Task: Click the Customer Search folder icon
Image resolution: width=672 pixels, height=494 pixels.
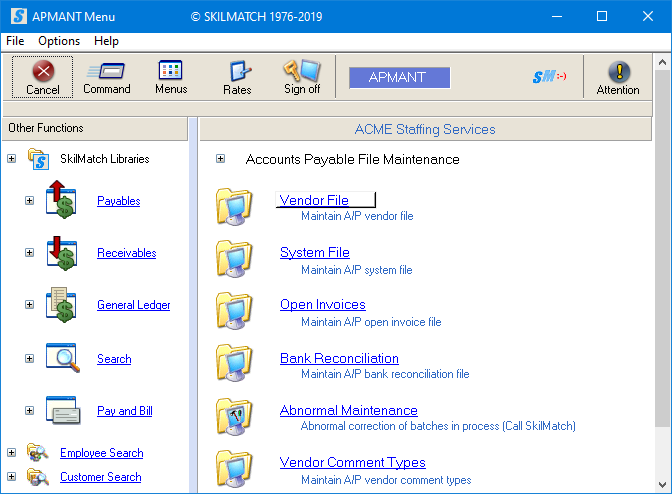Action: pyautogui.click(x=38, y=476)
